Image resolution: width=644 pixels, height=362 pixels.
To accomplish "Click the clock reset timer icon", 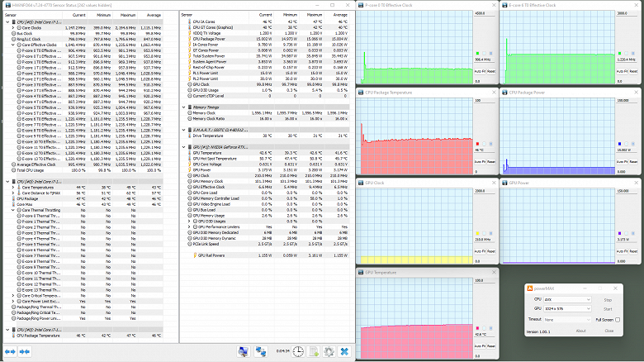I will (298, 351).
